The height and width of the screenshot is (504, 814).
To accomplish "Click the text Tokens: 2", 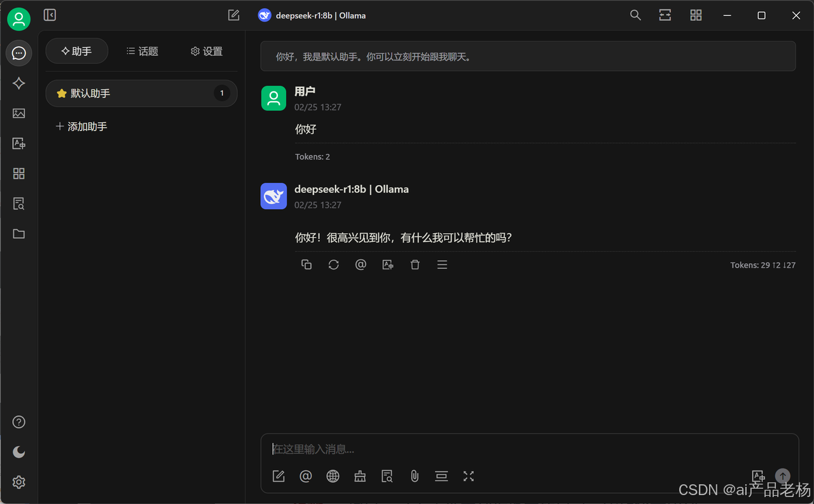I will point(312,156).
